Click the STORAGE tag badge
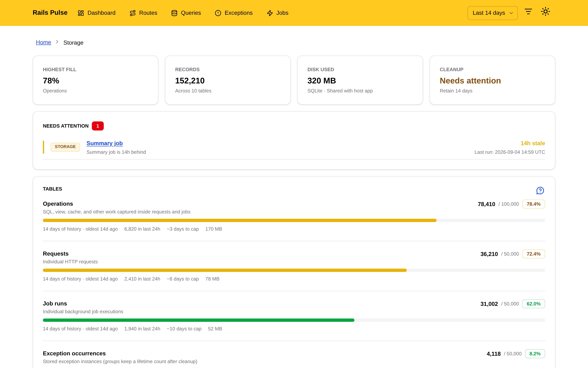This screenshot has width=588, height=368. tap(65, 147)
